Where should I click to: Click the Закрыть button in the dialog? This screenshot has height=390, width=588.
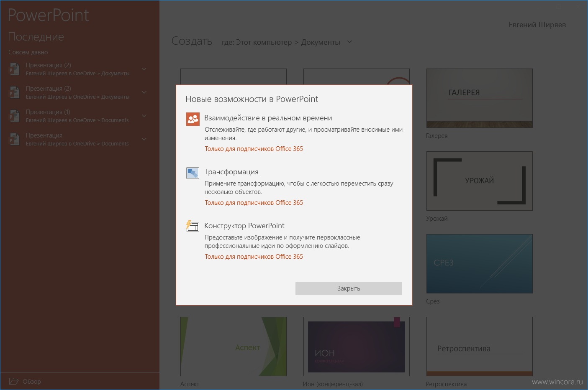(348, 288)
